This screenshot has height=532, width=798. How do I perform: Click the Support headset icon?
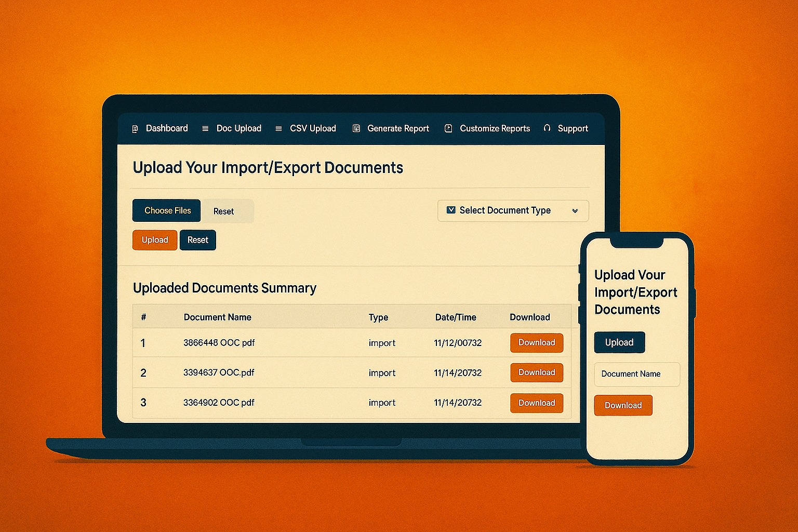tap(547, 128)
